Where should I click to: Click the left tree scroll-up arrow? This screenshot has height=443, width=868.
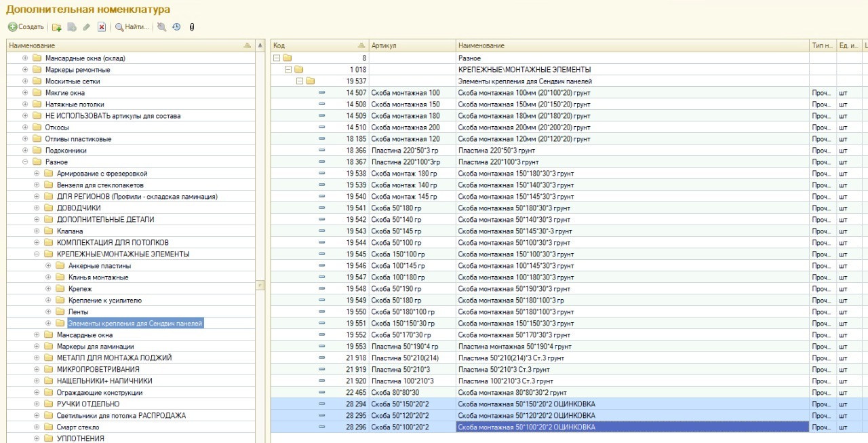pos(260,45)
